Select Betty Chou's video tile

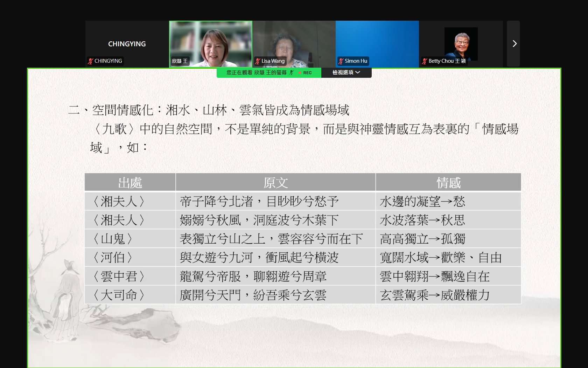point(461,44)
